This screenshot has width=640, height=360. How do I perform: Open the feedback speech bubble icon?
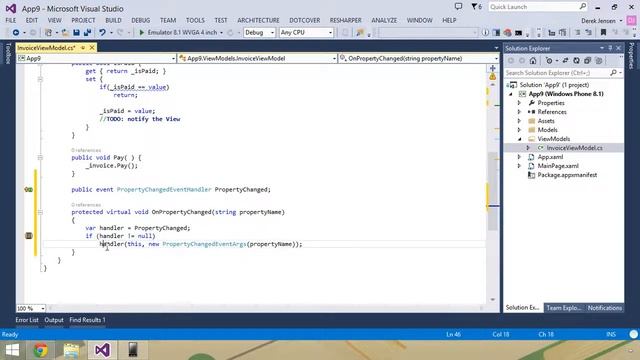pos(458,7)
